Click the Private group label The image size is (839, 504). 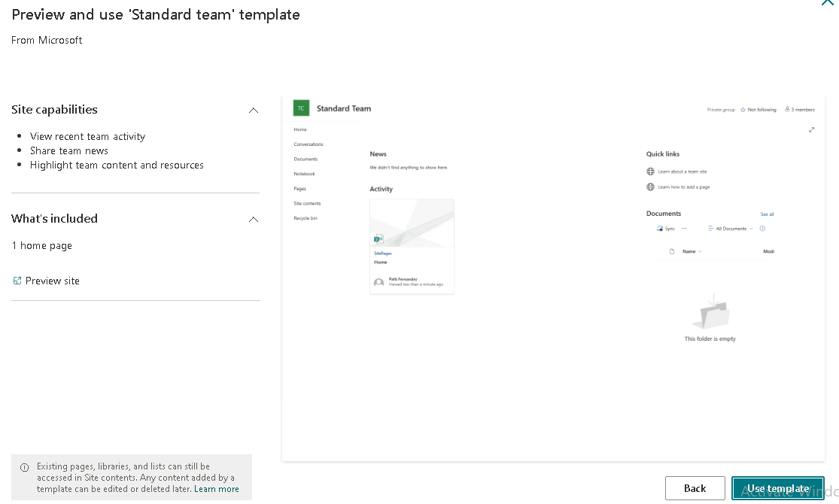pos(721,110)
